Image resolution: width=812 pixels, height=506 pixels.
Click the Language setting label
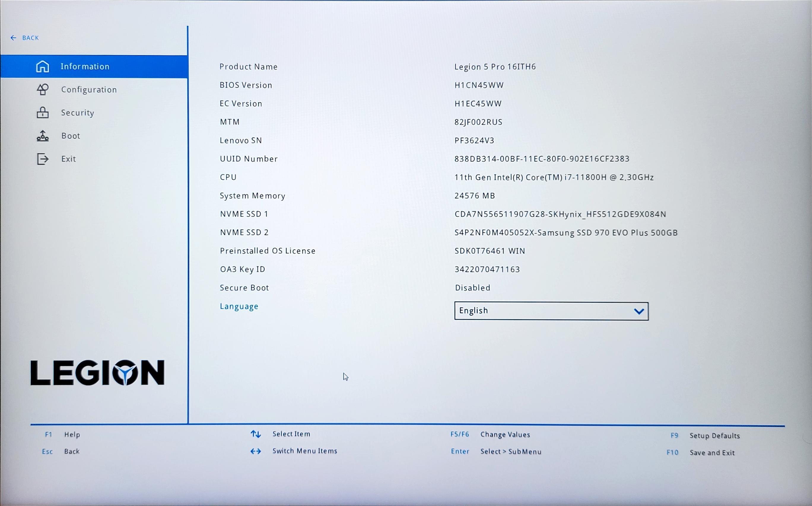[x=239, y=307]
